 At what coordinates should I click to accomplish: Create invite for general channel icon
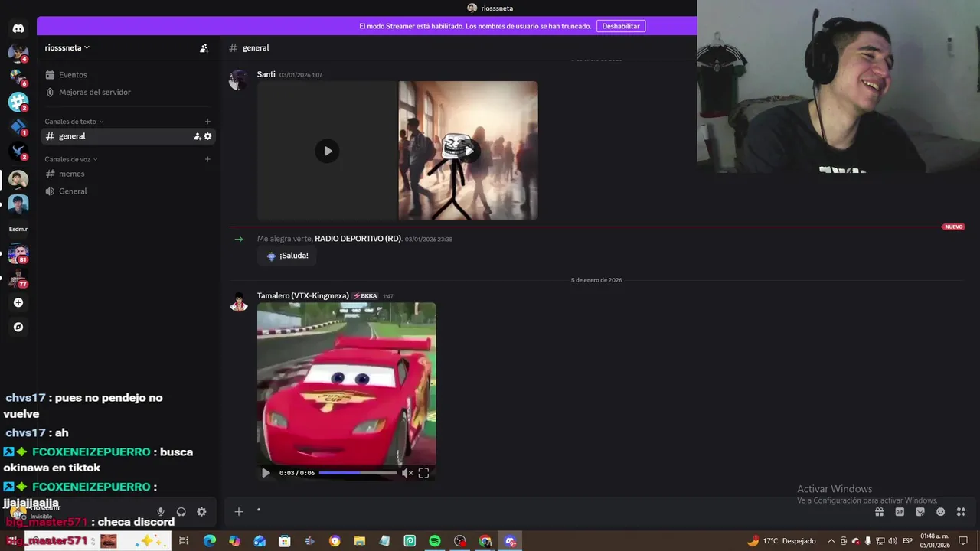197,136
